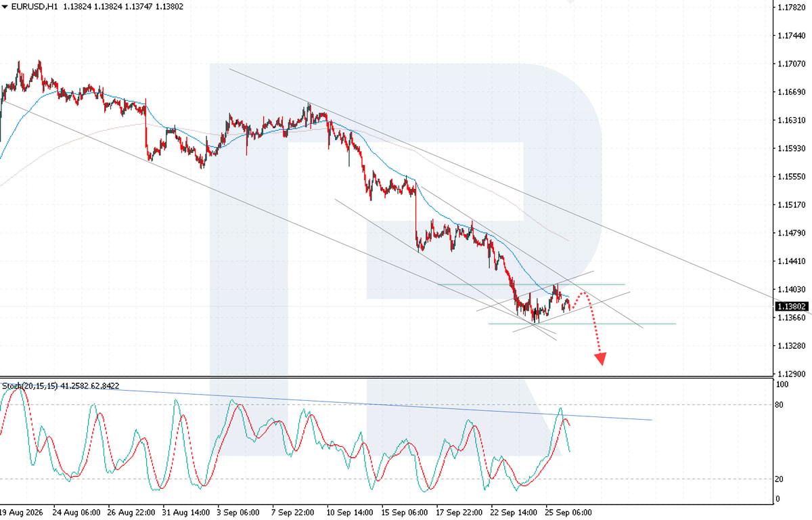Click the 1.14410 price scale label
The width and height of the screenshot is (812, 520).
pyautogui.click(x=792, y=261)
